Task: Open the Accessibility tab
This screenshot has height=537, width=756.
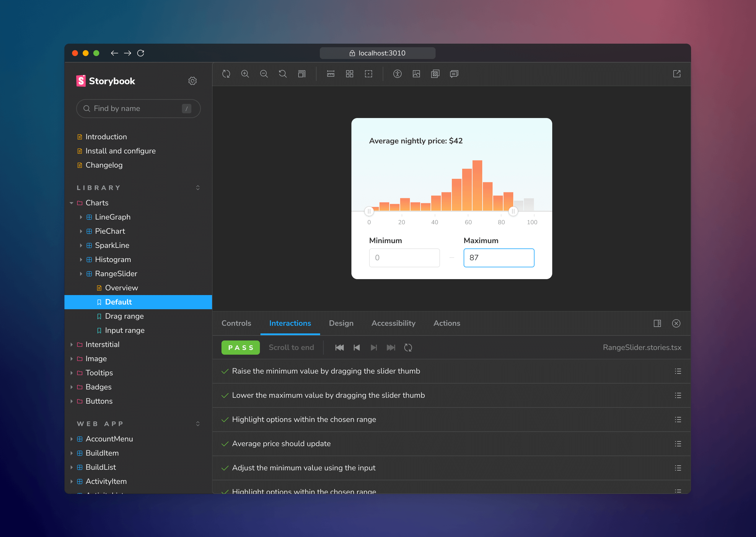Action: tap(393, 323)
